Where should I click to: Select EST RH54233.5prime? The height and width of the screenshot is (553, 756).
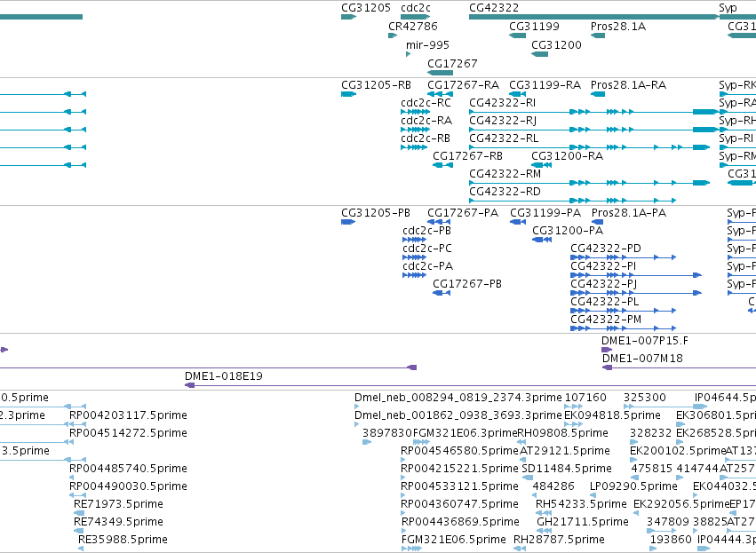coord(581,504)
